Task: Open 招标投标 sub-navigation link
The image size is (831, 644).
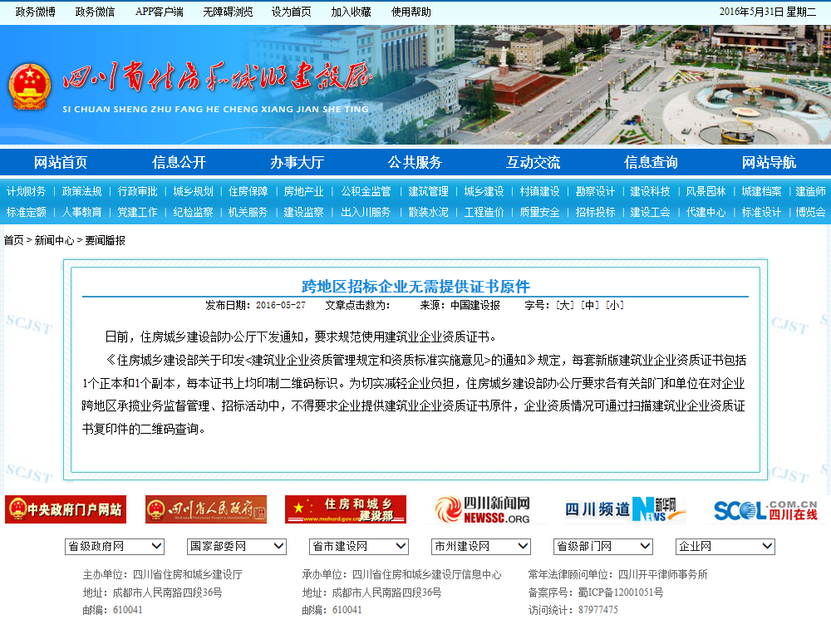Action: point(595,212)
